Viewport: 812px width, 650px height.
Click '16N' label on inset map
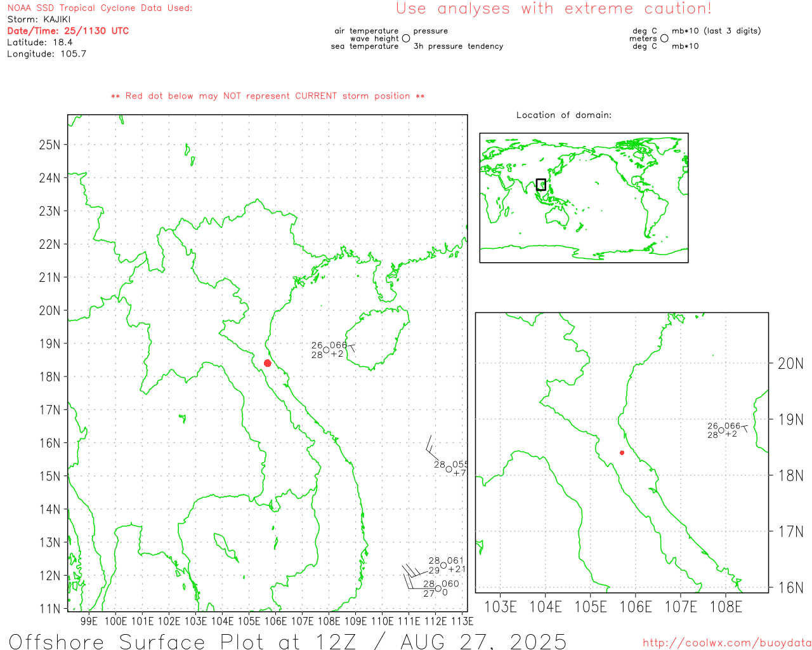click(790, 588)
